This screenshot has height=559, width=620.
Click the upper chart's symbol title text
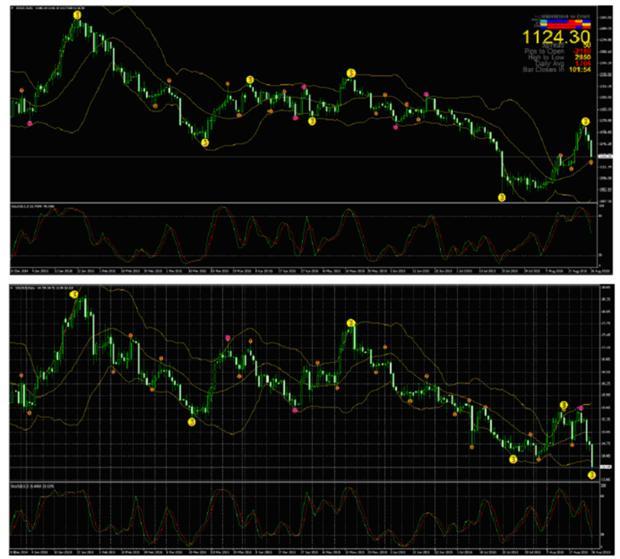(49, 8)
